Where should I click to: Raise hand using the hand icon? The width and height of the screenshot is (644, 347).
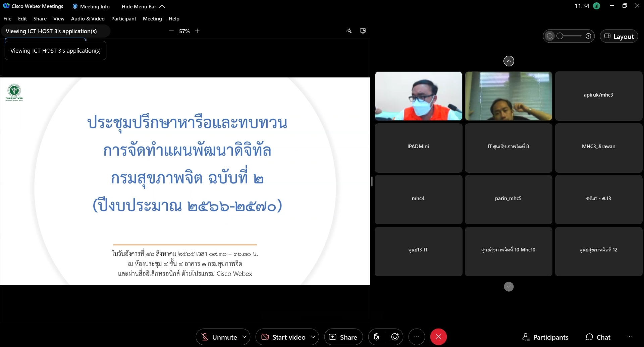coord(376,337)
